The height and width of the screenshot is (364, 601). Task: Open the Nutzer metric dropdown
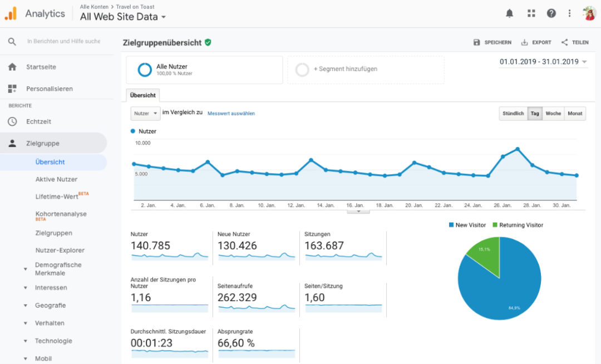(x=145, y=113)
